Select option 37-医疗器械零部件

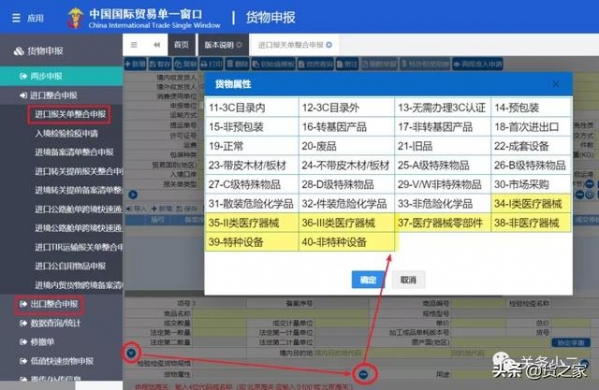442,223
